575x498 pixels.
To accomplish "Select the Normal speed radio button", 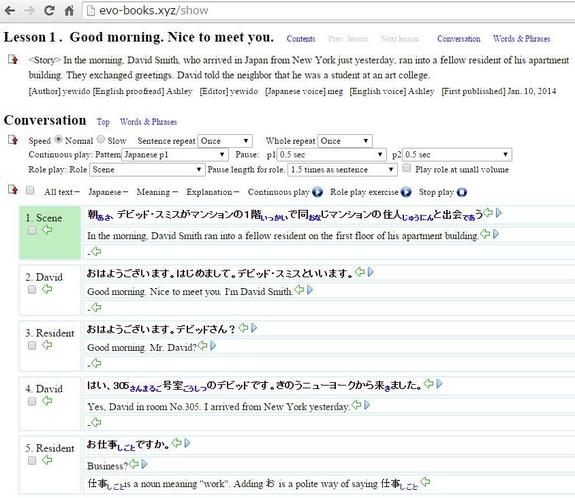I will (58, 140).
